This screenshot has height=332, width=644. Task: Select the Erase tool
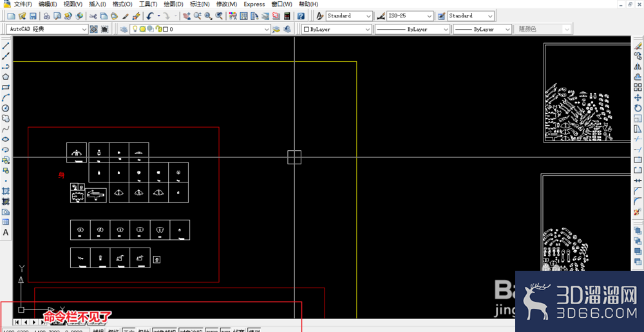(638, 46)
